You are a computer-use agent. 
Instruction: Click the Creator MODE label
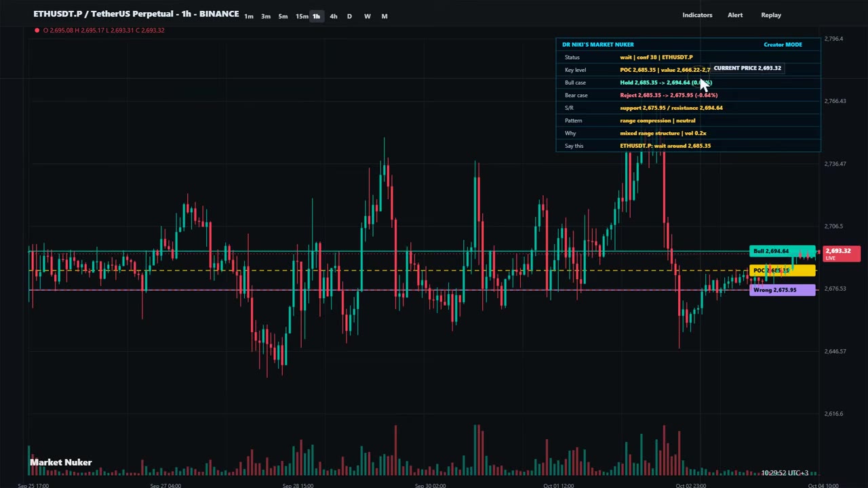click(x=783, y=45)
